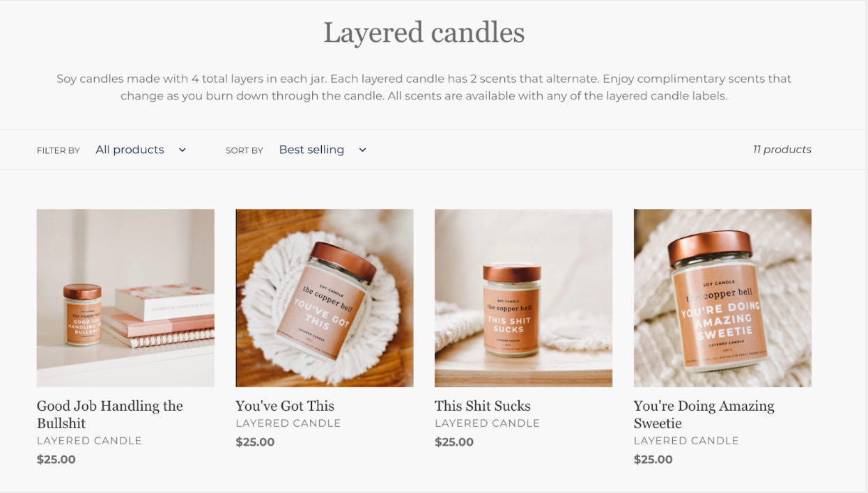Click the chevron next to All products
This screenshot has width=868, height=493.
182,150
